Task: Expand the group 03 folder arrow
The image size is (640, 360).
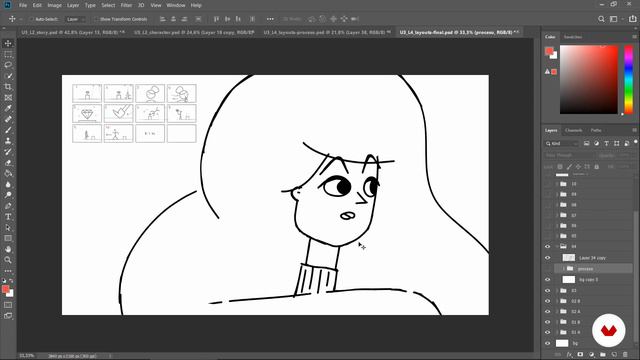Action: click(x=558, y=291)
